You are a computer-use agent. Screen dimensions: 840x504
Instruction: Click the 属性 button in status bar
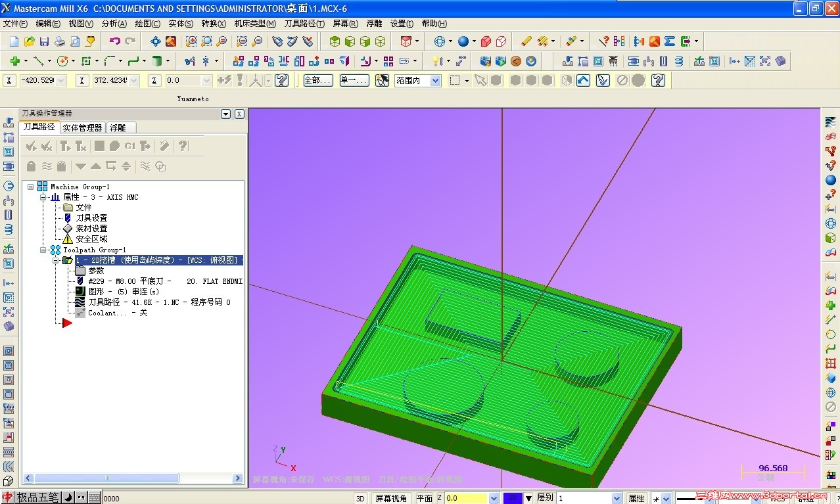(637, 498)
